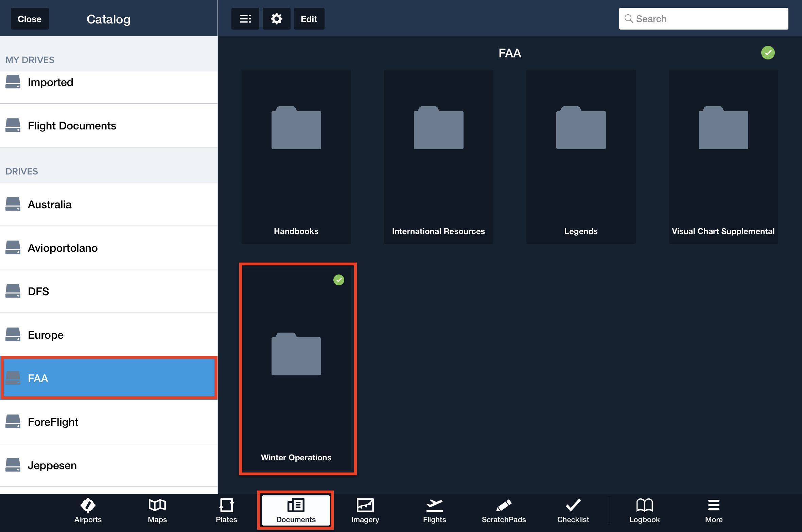Screen dimensions: 802x532
Task: Select the Europe drive
Action: tap(109, 335)
